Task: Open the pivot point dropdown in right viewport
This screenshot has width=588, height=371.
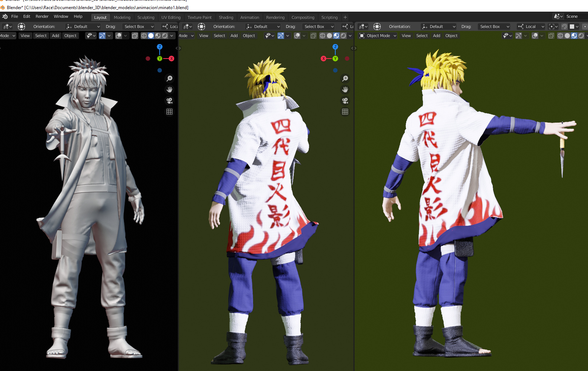Action: pyautogui.click(x=553, y=27)
